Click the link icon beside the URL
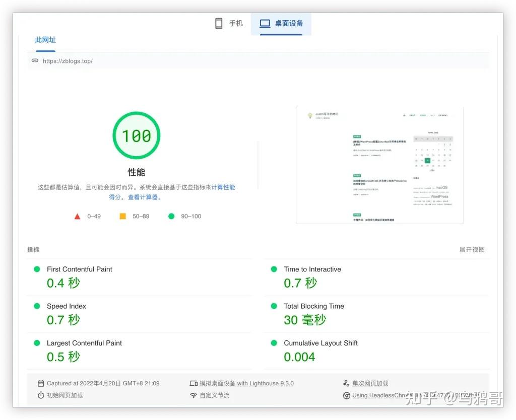 pyautogui.click(x=35, y=60)
